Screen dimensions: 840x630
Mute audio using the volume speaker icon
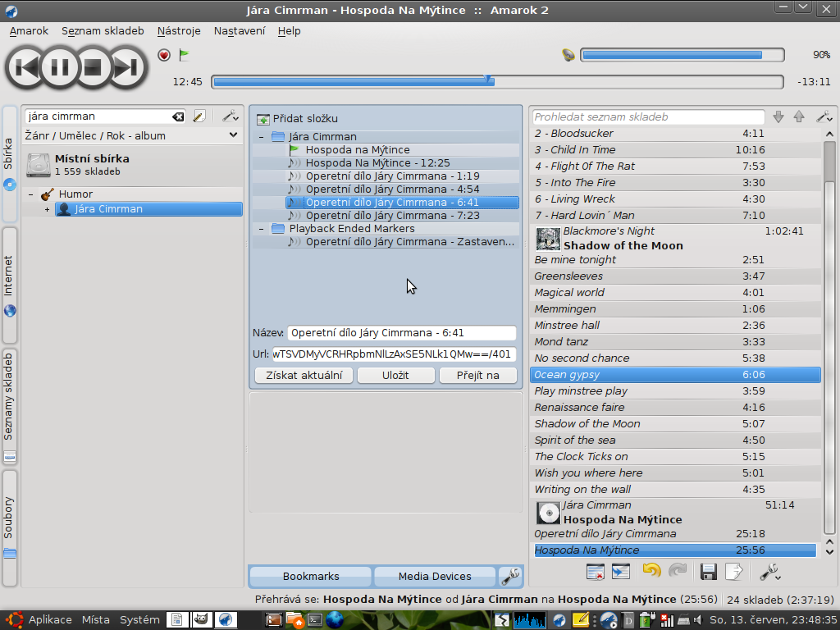(x=568, y=55)
